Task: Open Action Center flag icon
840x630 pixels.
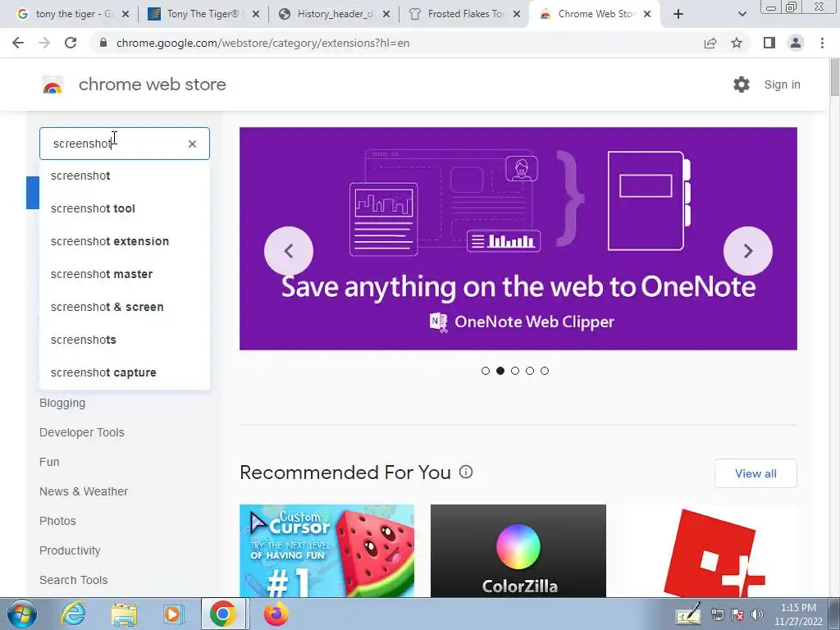Action: (x=737, y=614)
